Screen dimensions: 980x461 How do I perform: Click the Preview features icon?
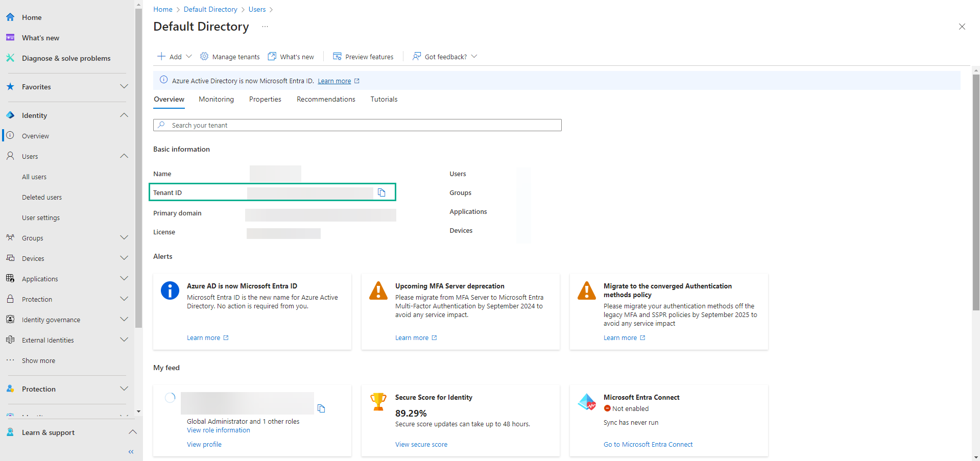[337, 56]
